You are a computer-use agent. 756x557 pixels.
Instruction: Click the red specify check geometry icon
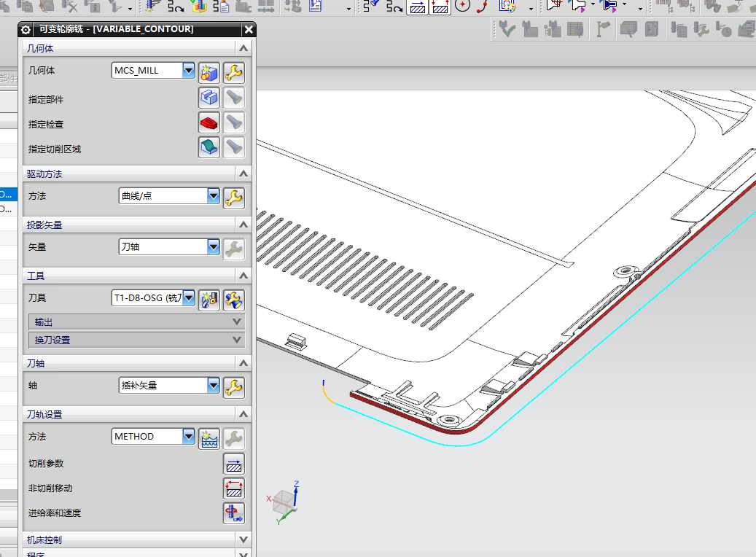[209, 122]
